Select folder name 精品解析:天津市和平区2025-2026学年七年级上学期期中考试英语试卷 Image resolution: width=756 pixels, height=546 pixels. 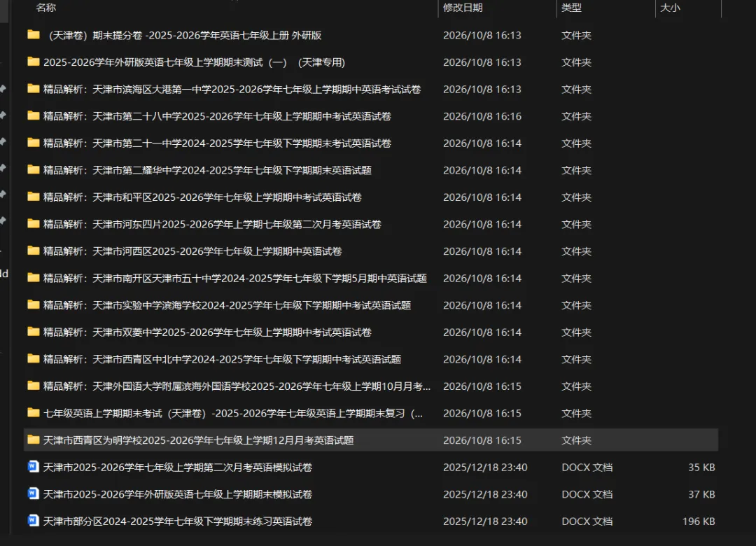[x=202, y=197]
